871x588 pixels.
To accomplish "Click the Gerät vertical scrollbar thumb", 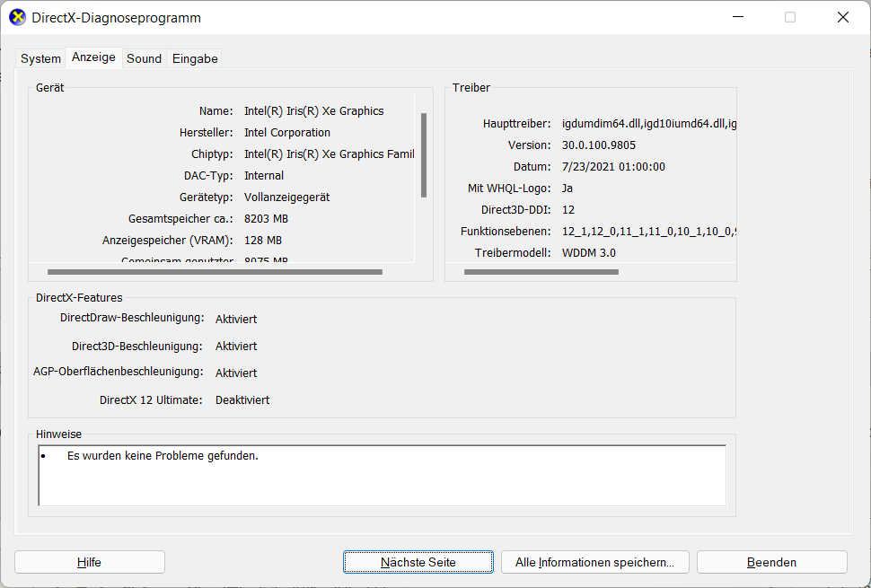I will point(424,155).
